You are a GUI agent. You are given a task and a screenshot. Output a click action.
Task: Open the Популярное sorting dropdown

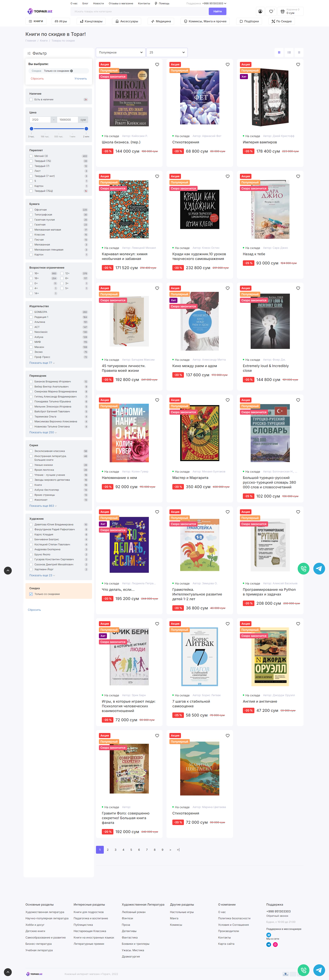(x=121, y=52)
